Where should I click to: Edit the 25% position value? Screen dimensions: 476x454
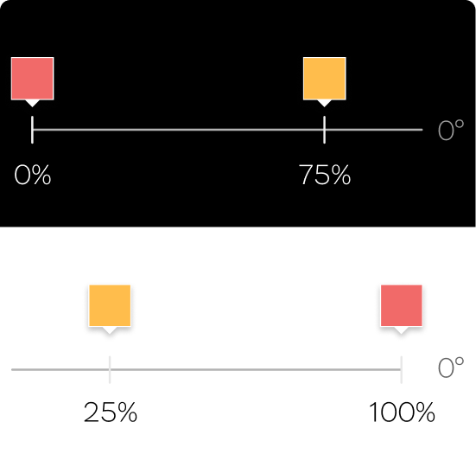pos(111,412)
